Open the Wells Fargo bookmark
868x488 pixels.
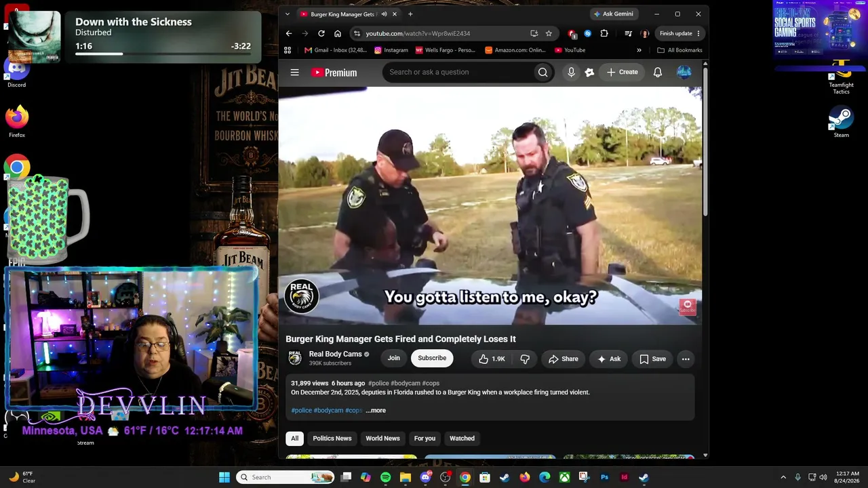tap(445, 50)
